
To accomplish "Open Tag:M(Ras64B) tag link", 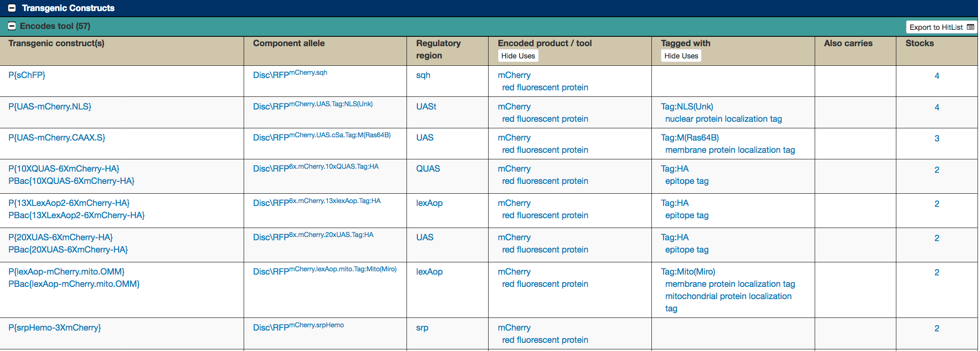I will click(690, 138).
